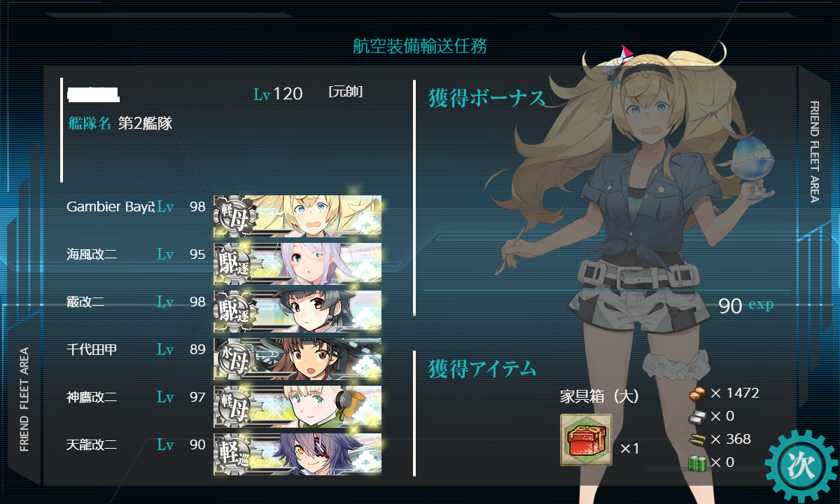
Task: Select 千代田甲 seaplane tender banner
Action: coord(297,359)
